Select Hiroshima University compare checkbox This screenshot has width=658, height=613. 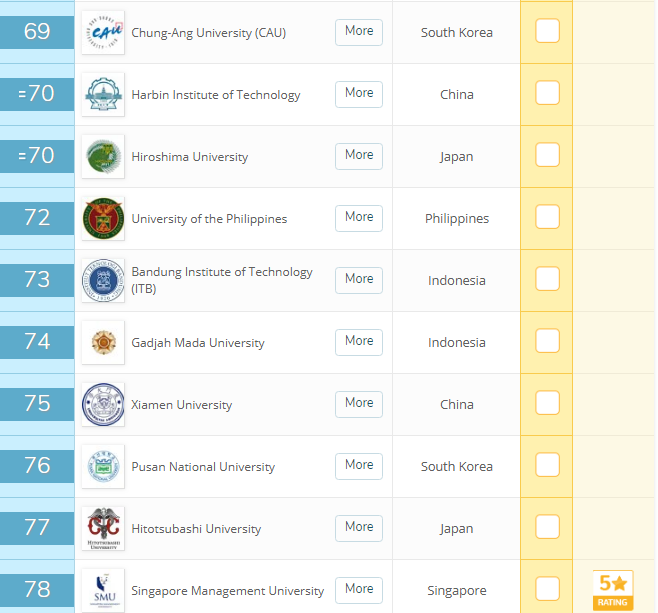pyautogui.click(x=547, y=155)
